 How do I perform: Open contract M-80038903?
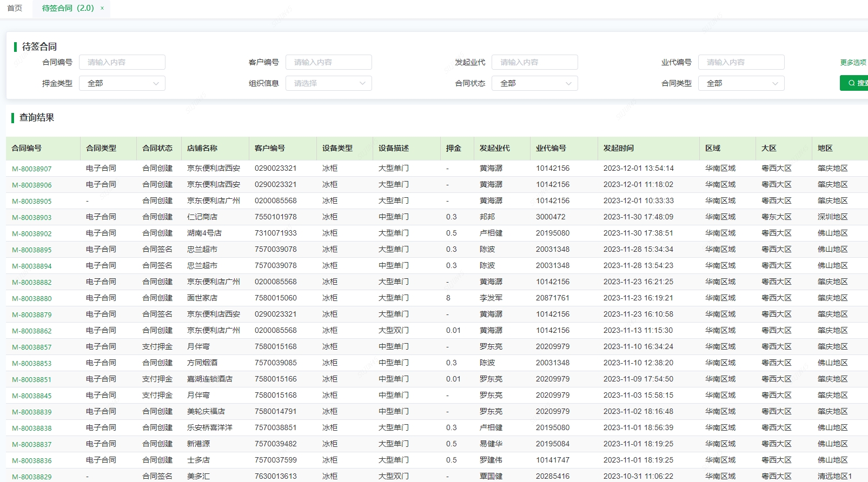coord(32,217)
